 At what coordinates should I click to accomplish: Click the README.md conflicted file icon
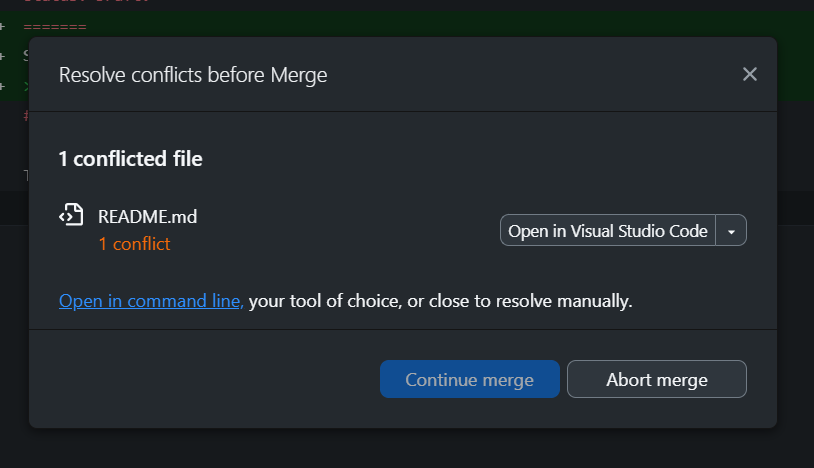click(71, 215)
